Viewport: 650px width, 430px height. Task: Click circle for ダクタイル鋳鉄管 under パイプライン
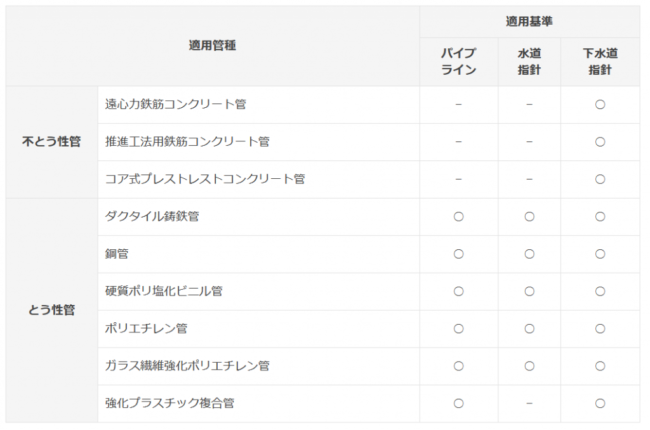click(x=458, y=216)
